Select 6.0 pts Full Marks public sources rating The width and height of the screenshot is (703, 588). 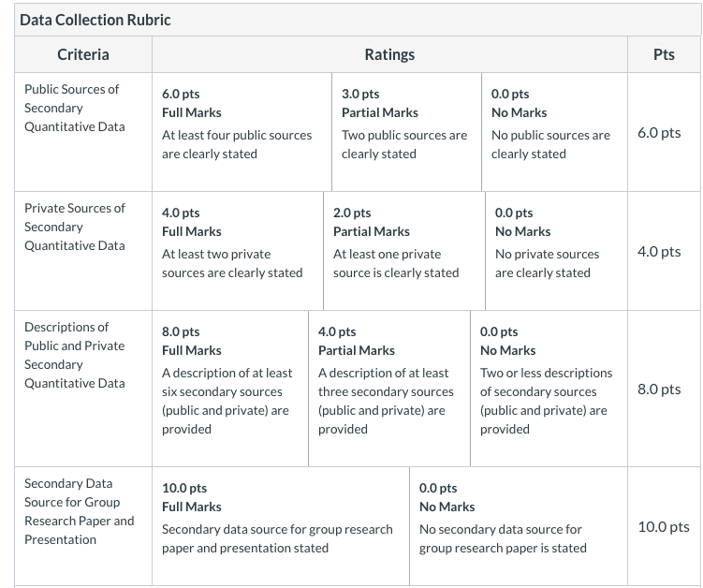(242, 132)
